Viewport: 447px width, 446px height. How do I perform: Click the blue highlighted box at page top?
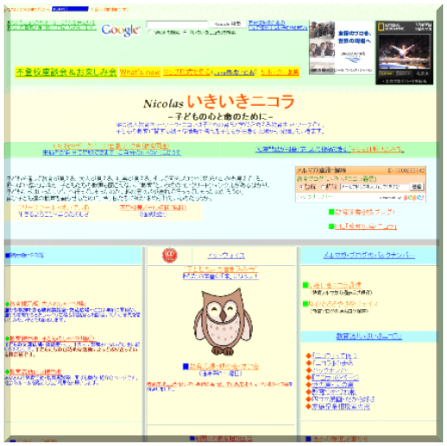point(70,9)
